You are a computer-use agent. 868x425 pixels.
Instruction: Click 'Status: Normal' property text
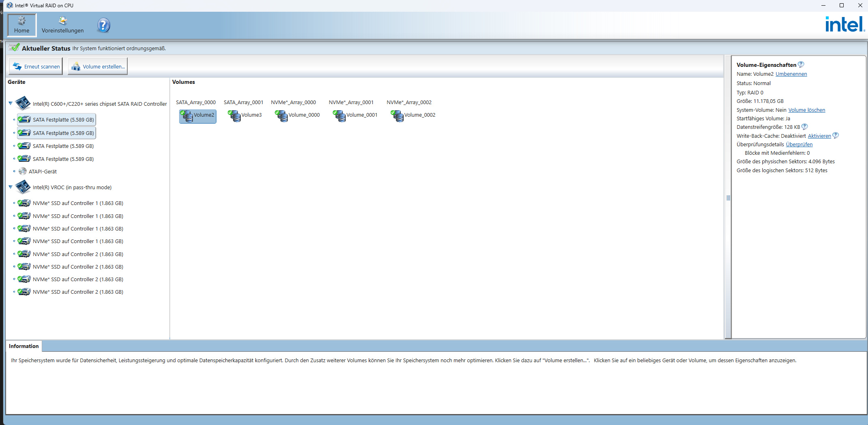[x=753, y=83]
